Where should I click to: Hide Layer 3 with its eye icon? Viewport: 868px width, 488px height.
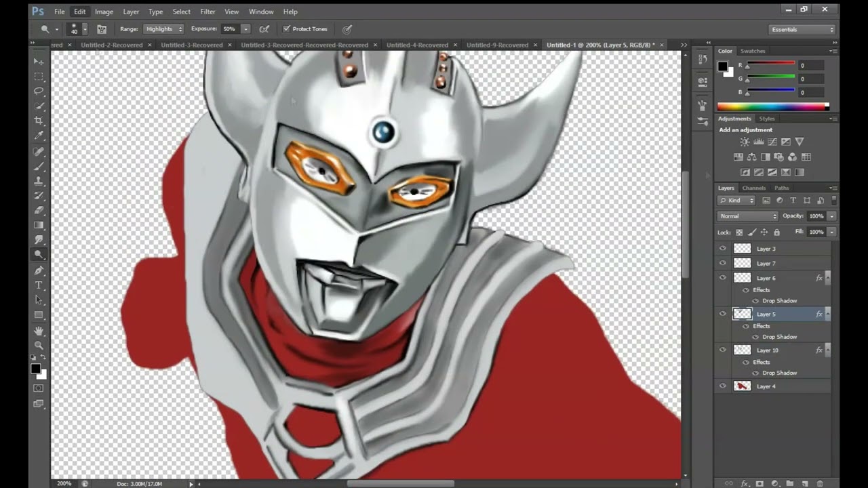point(722,249)
